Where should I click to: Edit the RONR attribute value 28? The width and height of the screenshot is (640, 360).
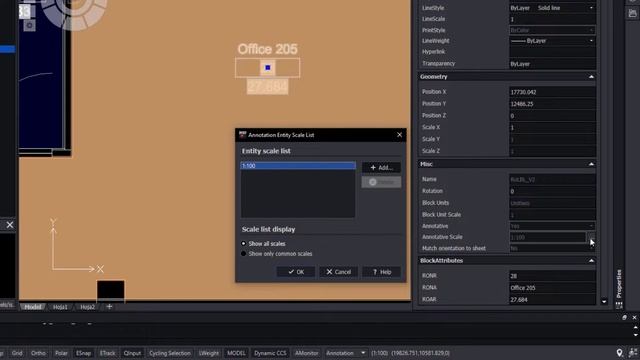[x=552, y=276]
